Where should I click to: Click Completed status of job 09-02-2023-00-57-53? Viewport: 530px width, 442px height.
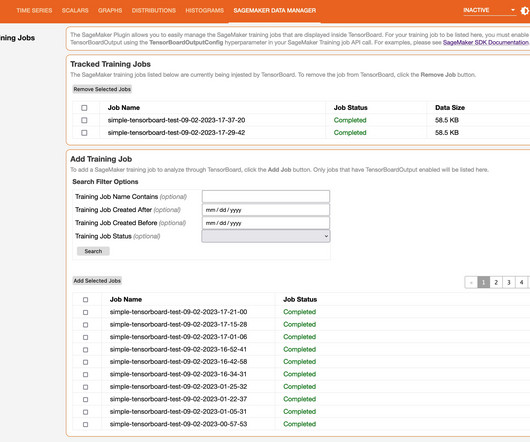pos(300,424)
